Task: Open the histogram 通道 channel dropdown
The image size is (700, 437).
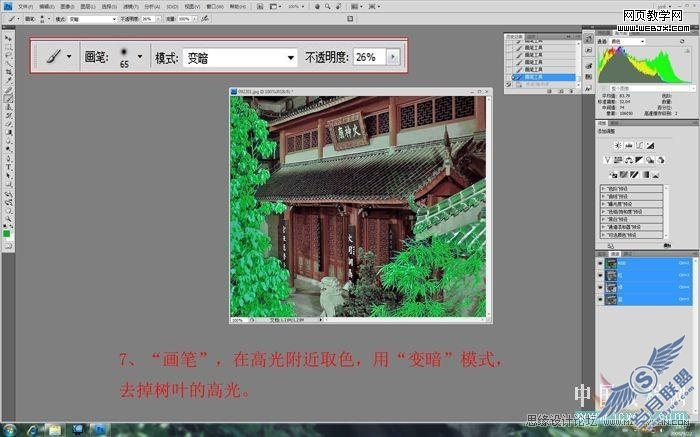Action: (x=628, y=42)
